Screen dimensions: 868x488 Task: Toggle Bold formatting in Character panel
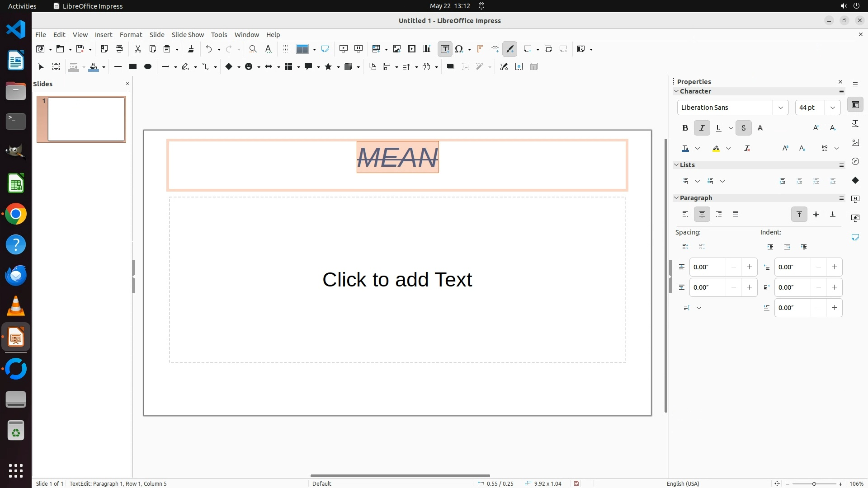click(x=685, y=128)
